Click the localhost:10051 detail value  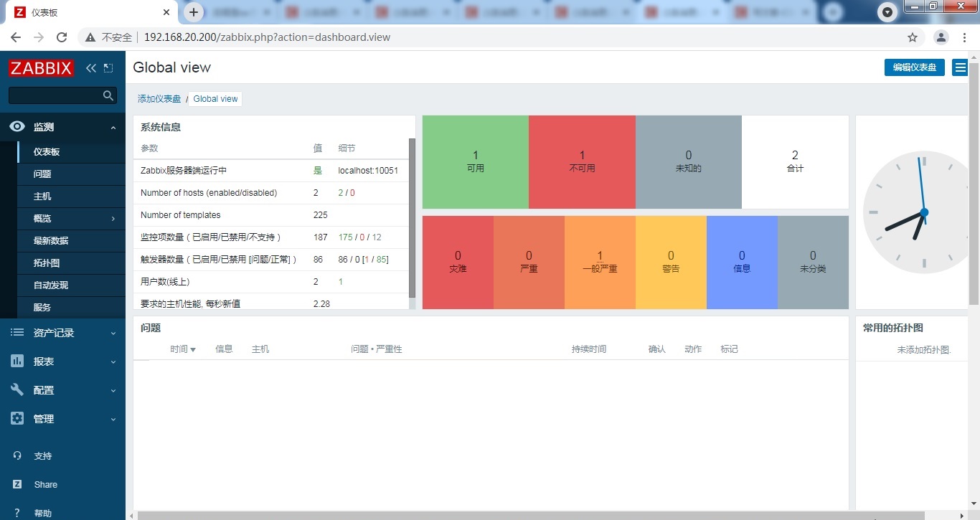[x=368, y=171]
